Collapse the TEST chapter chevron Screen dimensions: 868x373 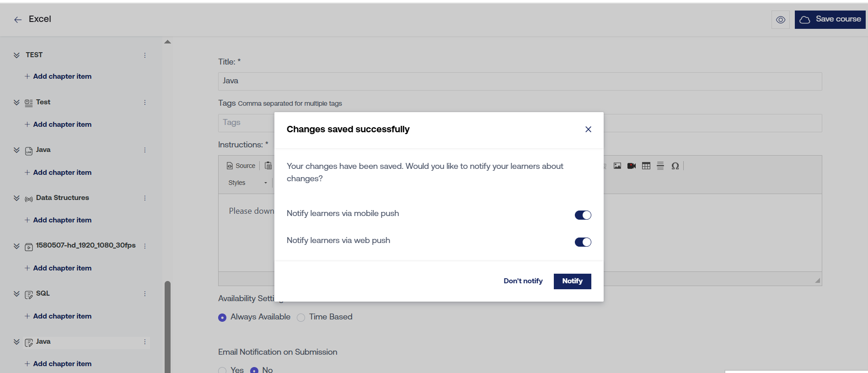[x=16, y=55]
